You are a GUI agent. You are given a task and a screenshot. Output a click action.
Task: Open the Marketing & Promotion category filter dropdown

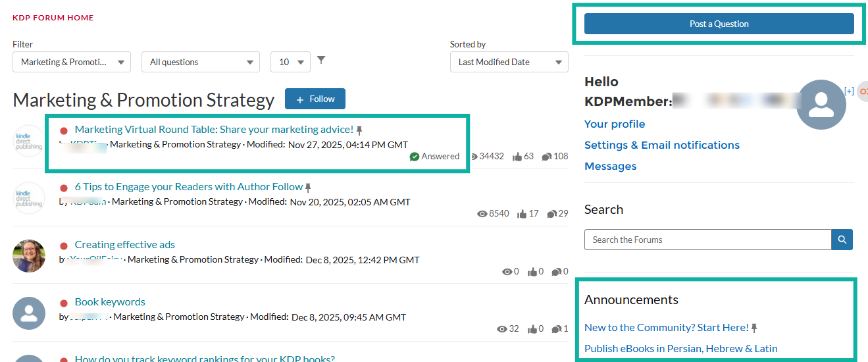72,62
